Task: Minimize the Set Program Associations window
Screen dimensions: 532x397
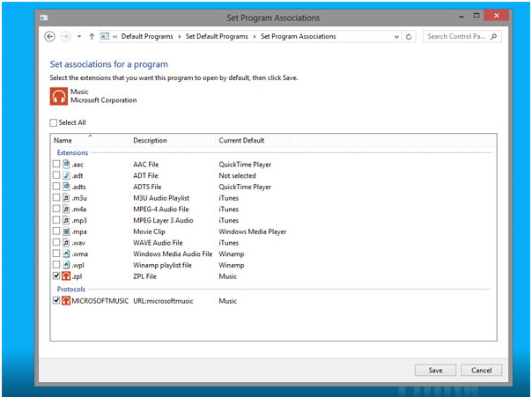Action: 462,16
